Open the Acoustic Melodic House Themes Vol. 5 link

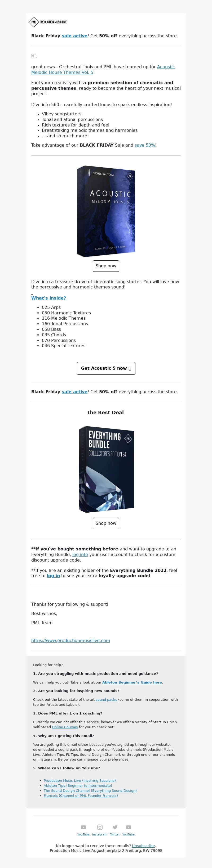point(103,69)
